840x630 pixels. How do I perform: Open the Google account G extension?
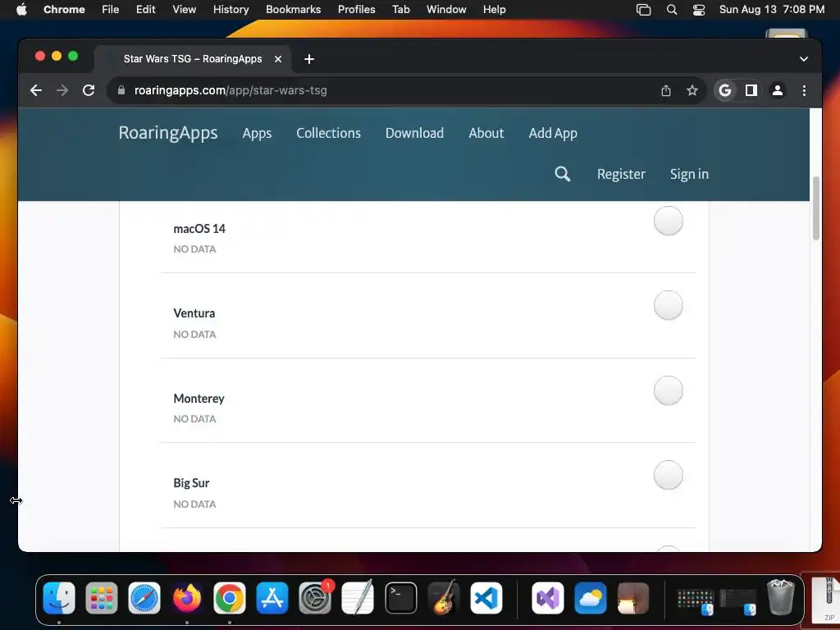725,90
